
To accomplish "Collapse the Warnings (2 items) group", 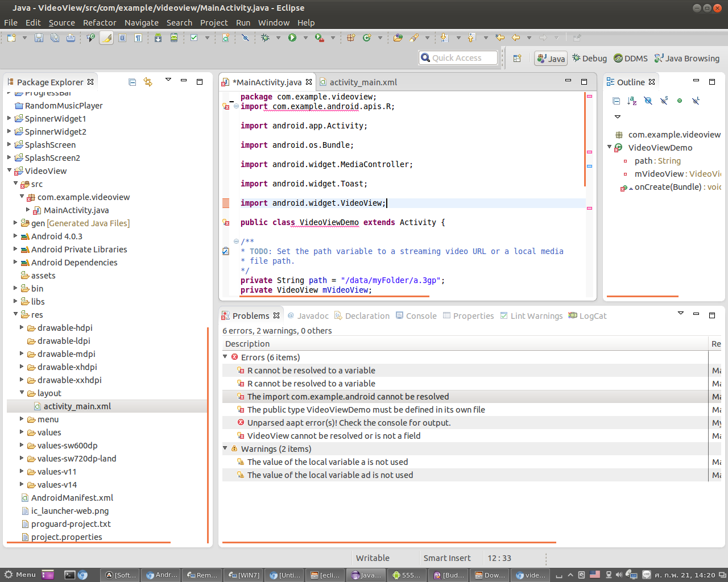I will (225, 448).
